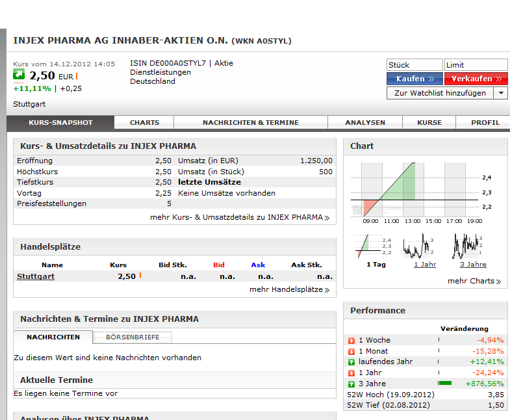The width and height of the screenshot is (510, 420).
Task: Click the red down-arrow icon beside 1 Woche
Action: [x=351, y=341]
